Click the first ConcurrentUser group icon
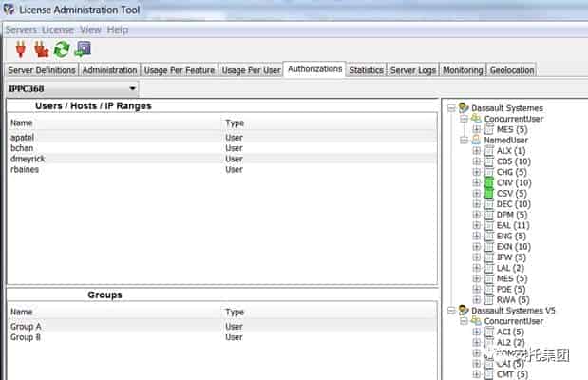The height and width of the screenshot is (380, 588). (476, 119)
